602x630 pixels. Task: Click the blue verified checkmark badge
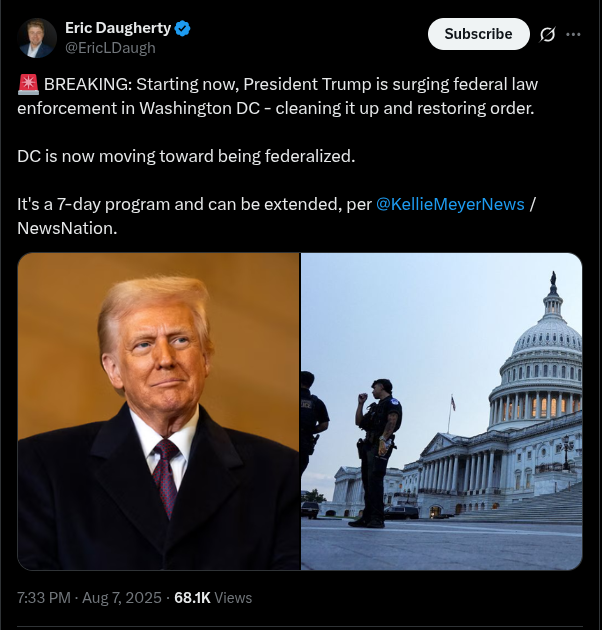pos(183,29)
